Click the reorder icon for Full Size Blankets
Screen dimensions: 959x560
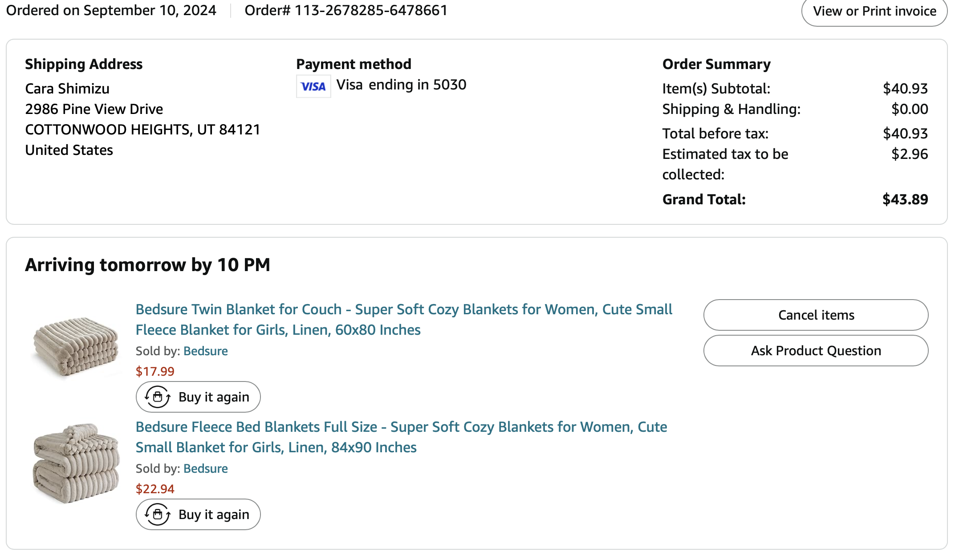[x=158, y=514]
